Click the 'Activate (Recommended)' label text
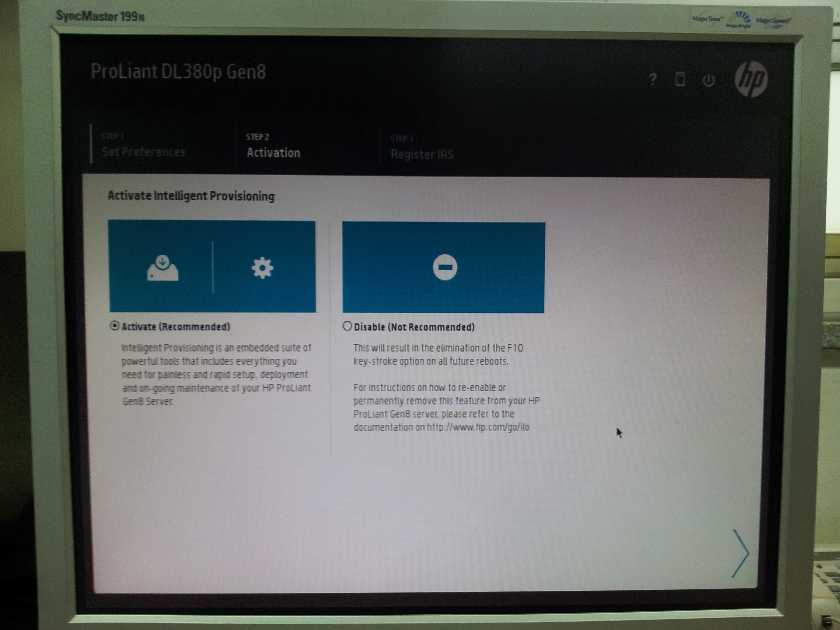The width and height of the screenshot is (840, 630). click(x=176, y=327)
